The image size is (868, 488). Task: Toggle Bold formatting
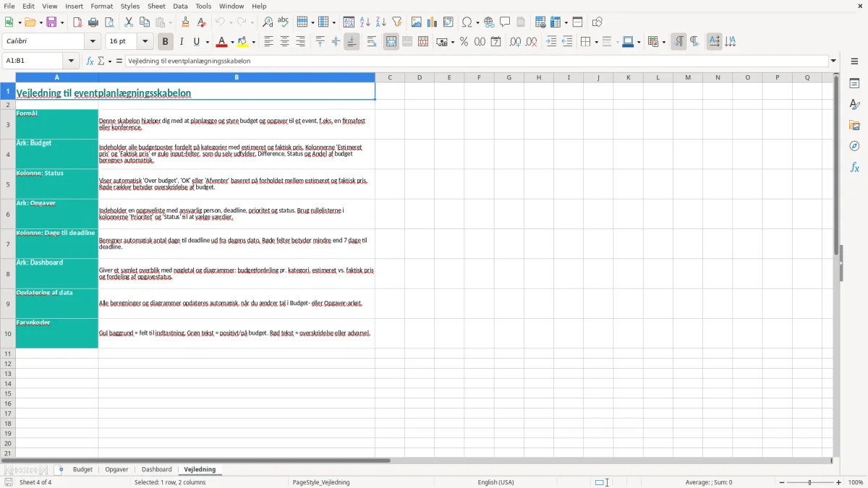coord(166,42)
